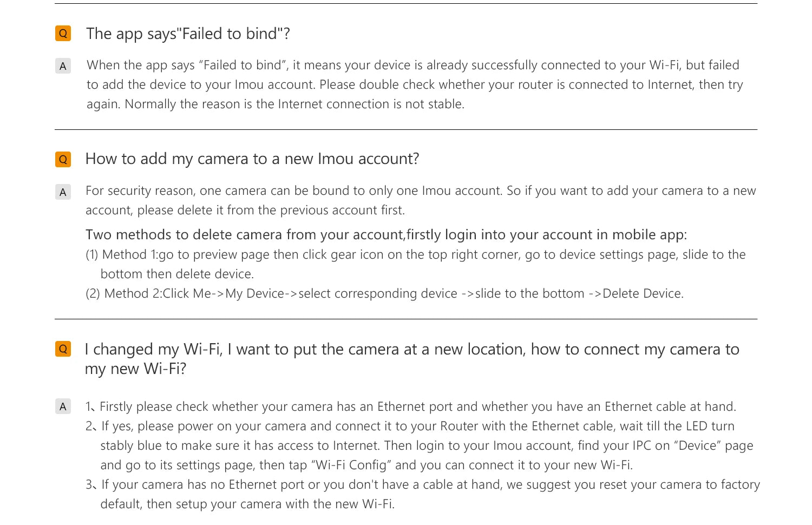
Task: Click the quoted "Wi-Fi Config" text
Action: point(351,465)
